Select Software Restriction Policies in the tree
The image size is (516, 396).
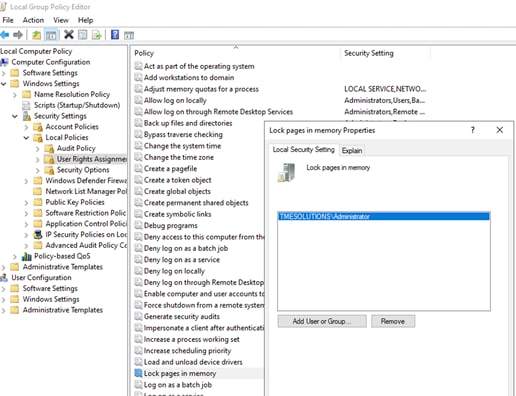click(x=85, y=213)
